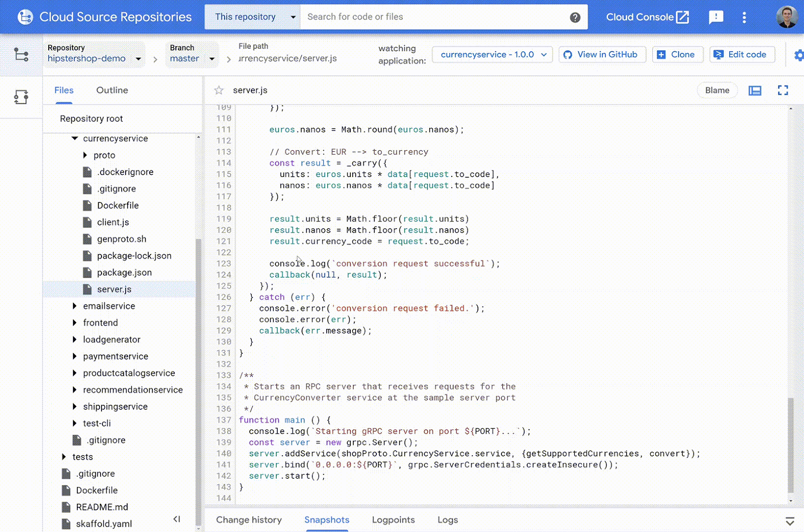Open settings gear icon at top right
Screen dimensions: 804x532
click(x=798, y=55)
